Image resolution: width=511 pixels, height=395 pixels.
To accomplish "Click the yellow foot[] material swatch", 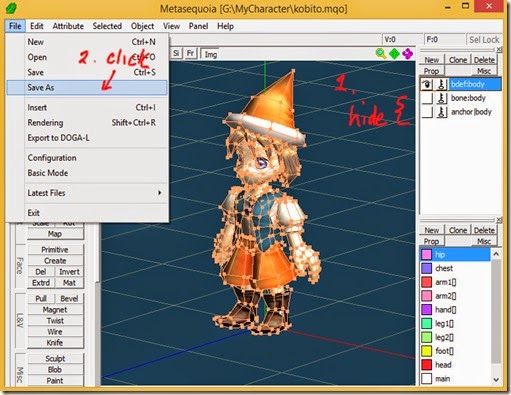I will (x=427, y=351).
